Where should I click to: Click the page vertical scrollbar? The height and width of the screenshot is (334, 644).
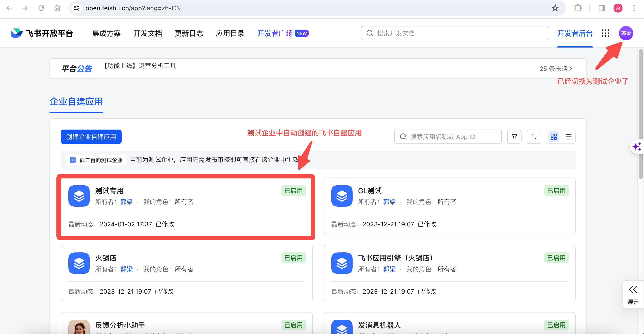641,114
